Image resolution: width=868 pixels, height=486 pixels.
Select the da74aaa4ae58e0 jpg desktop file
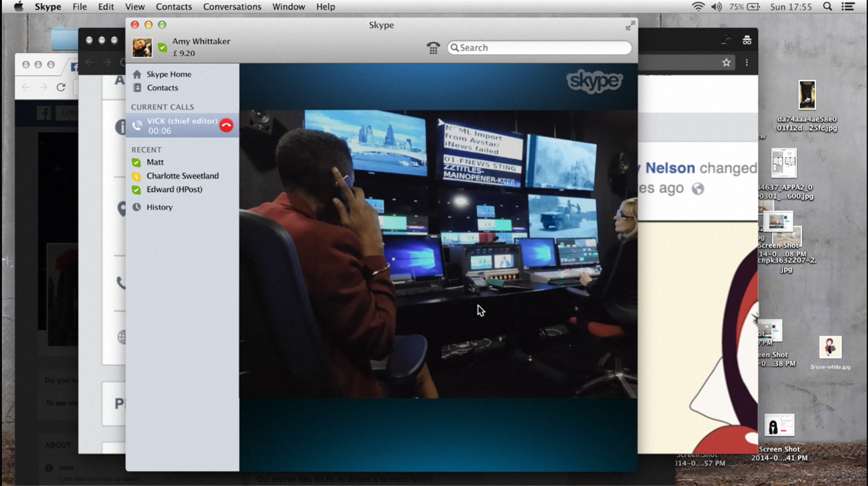[807, 106]
